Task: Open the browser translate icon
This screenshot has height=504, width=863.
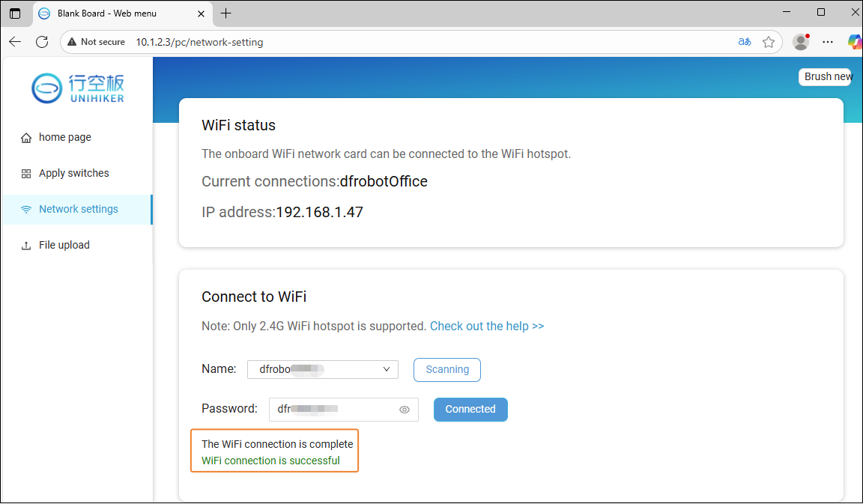Action: [745, 42]
